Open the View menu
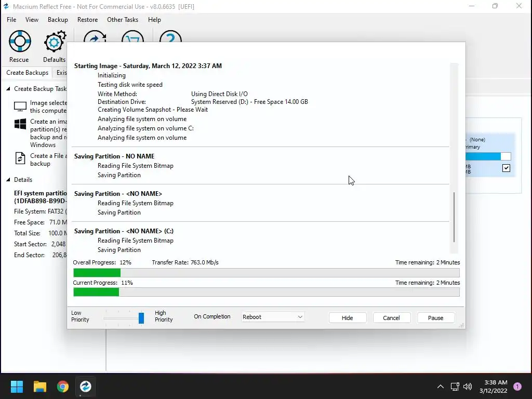This screenshot has height=399, width=532. 32,20
